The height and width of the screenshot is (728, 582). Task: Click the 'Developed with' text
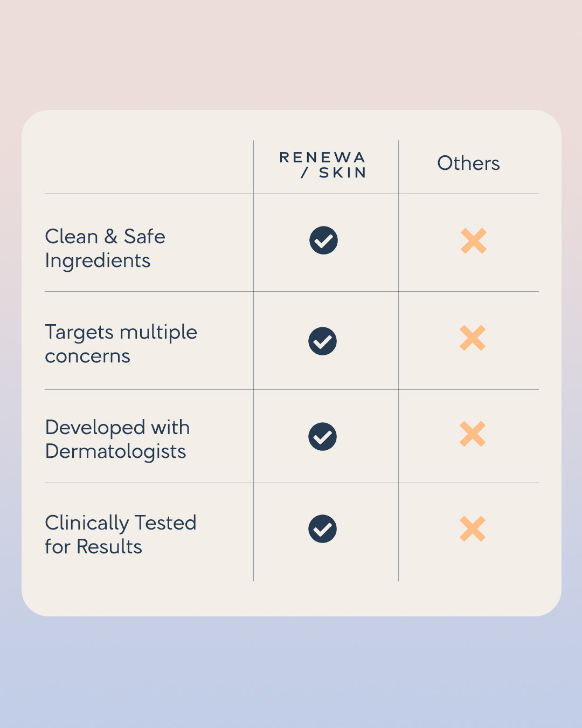(117, 427)
